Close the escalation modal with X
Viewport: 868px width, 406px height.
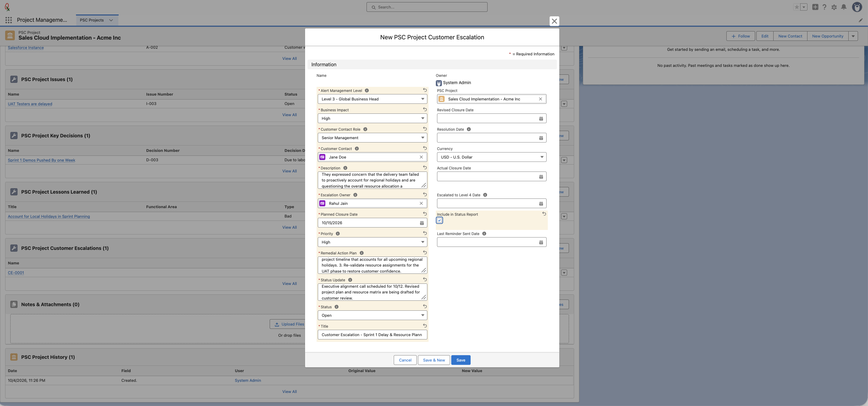point(554,21)
